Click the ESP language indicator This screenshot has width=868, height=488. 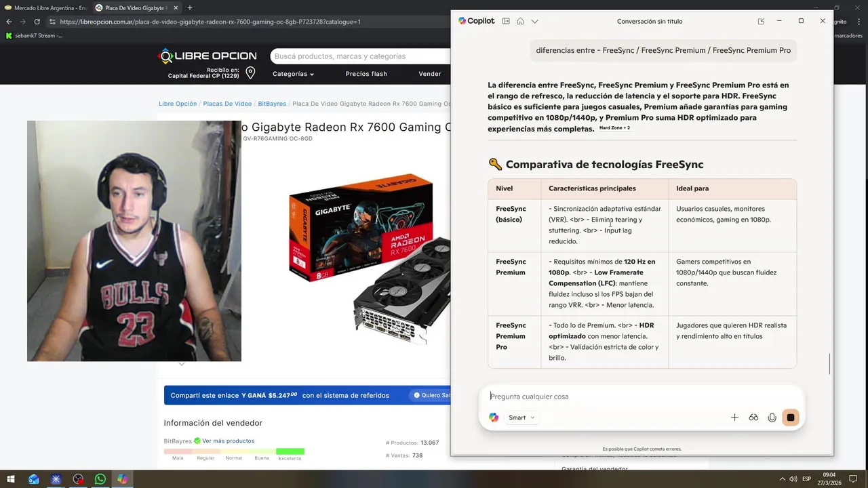(x=806, y=479)
